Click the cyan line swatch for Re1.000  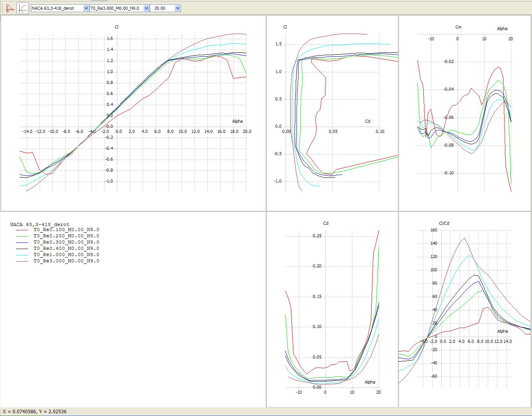[22, 255]
